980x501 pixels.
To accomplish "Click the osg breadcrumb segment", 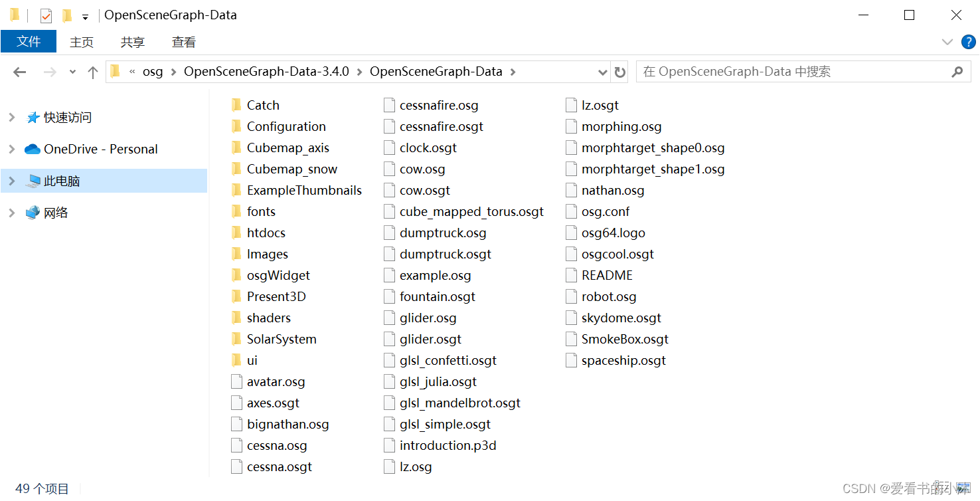I will (153, 72).
